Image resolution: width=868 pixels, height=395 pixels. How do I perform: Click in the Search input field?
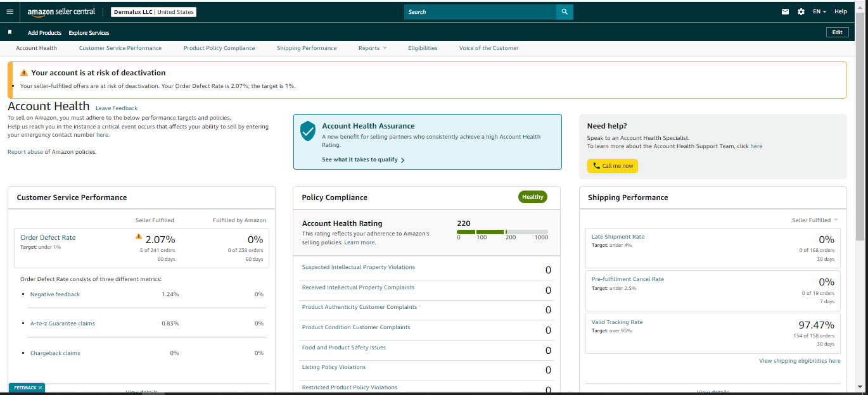click(x=480, y=12)
